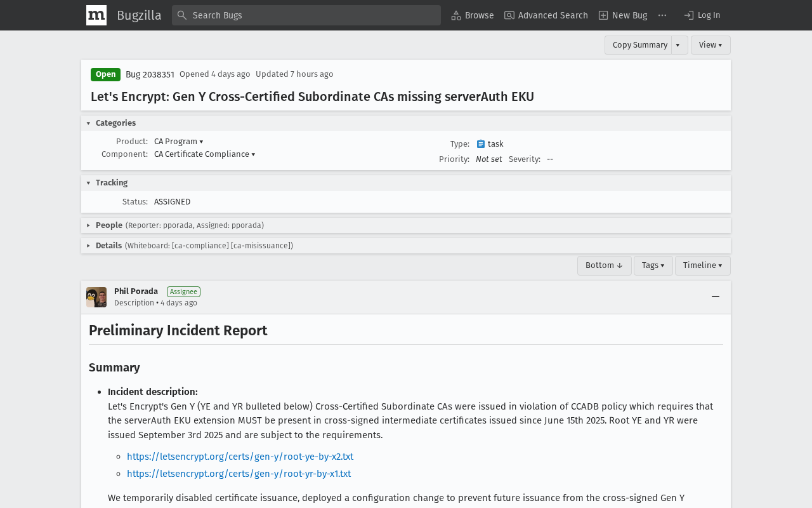
Task: Click the Open status badge
Action: click(x=105, y=74)
